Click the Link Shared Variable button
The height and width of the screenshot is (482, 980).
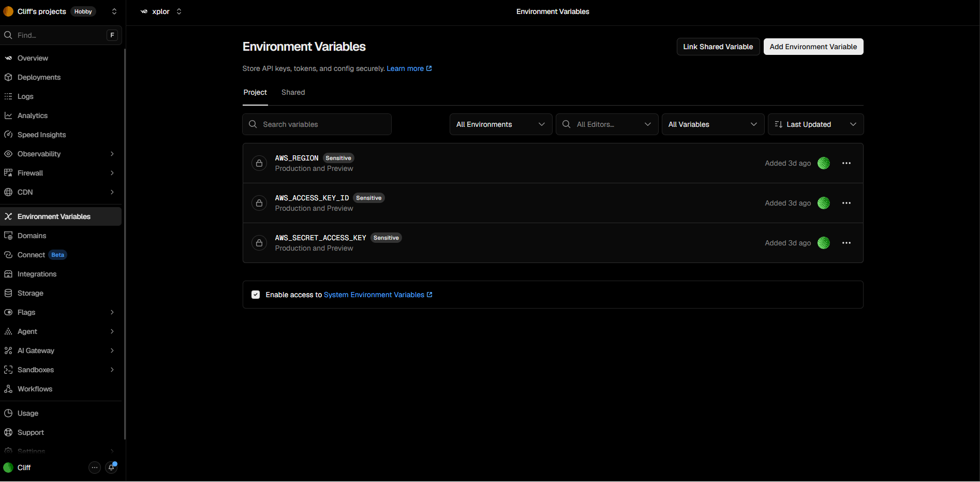pos(718,47)
